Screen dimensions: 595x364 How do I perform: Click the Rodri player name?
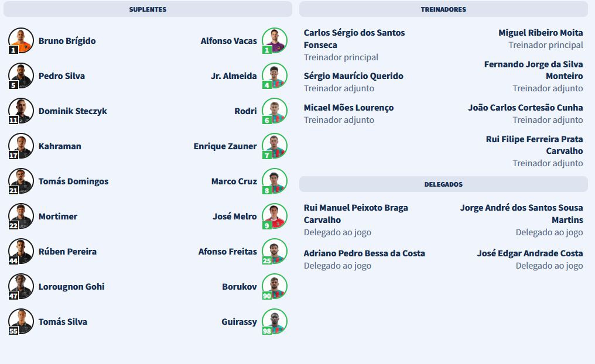point(245,111)
